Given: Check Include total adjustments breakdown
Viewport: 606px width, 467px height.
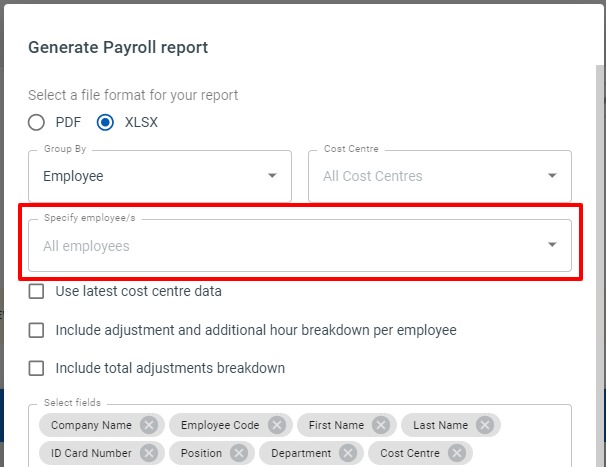Looking at the screenshot, I should coord(36,368).
